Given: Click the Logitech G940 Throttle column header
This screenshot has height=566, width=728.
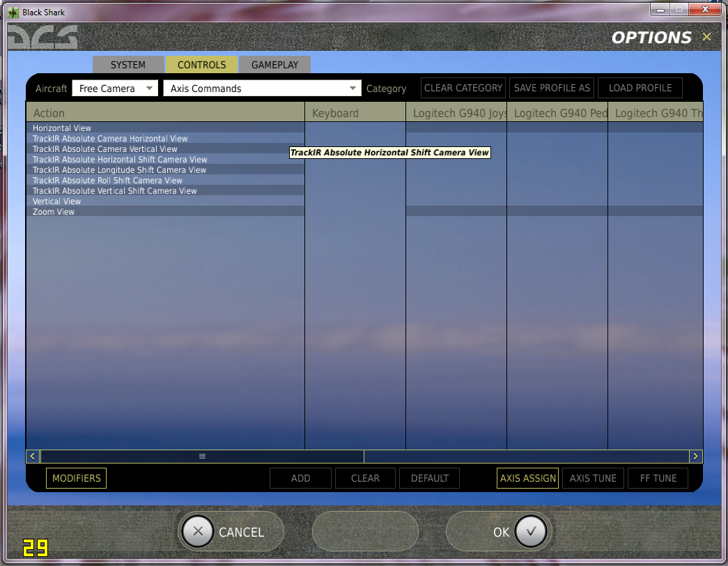Looking at the screenshot, I should point(656,112).
